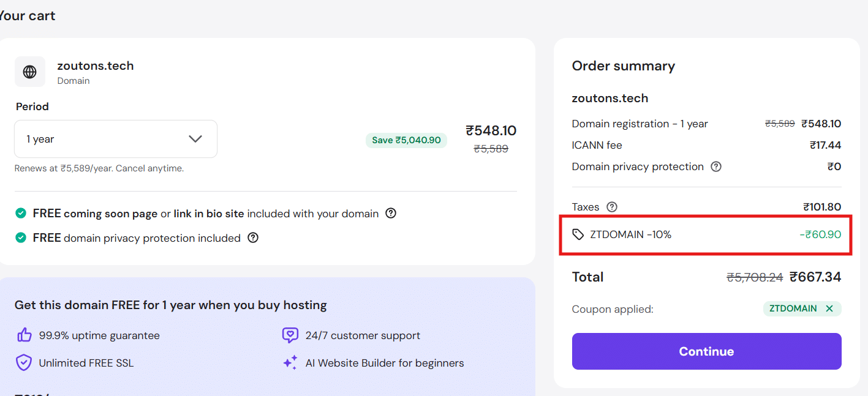
Task: Click the green checkmark beside domain privacy protection
Action: 20,238
